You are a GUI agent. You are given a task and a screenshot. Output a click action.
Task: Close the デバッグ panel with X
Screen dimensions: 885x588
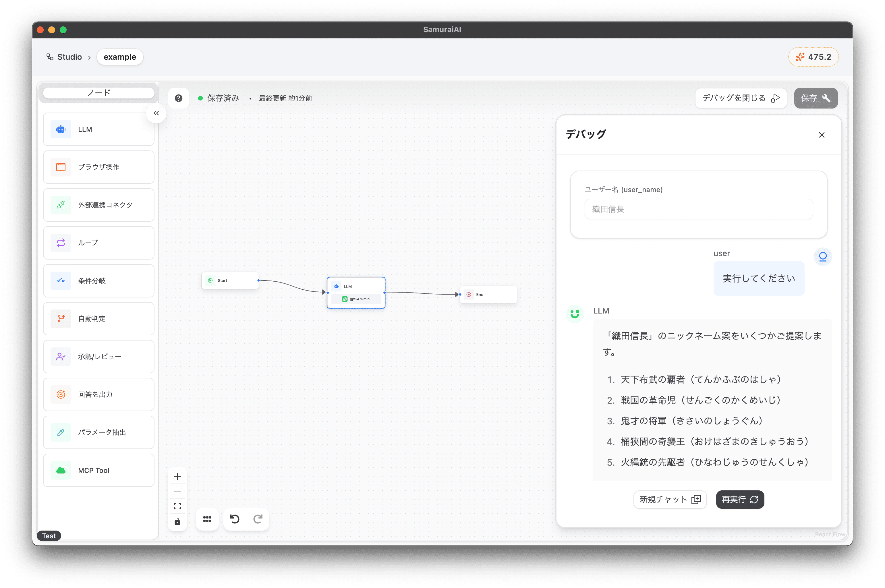821,135
